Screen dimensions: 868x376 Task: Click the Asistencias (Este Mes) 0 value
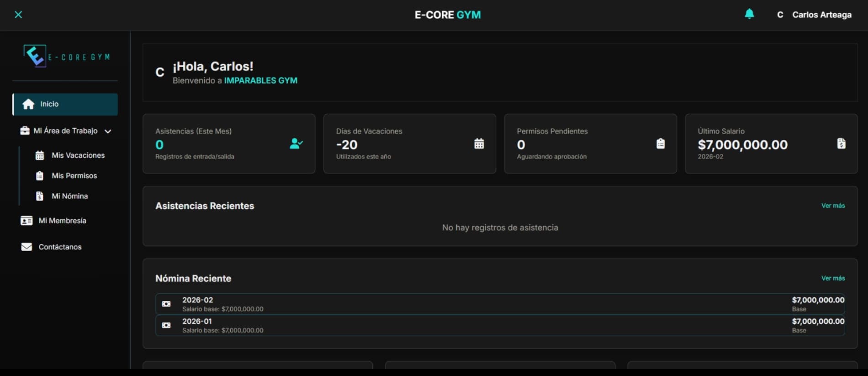[159, 145]
